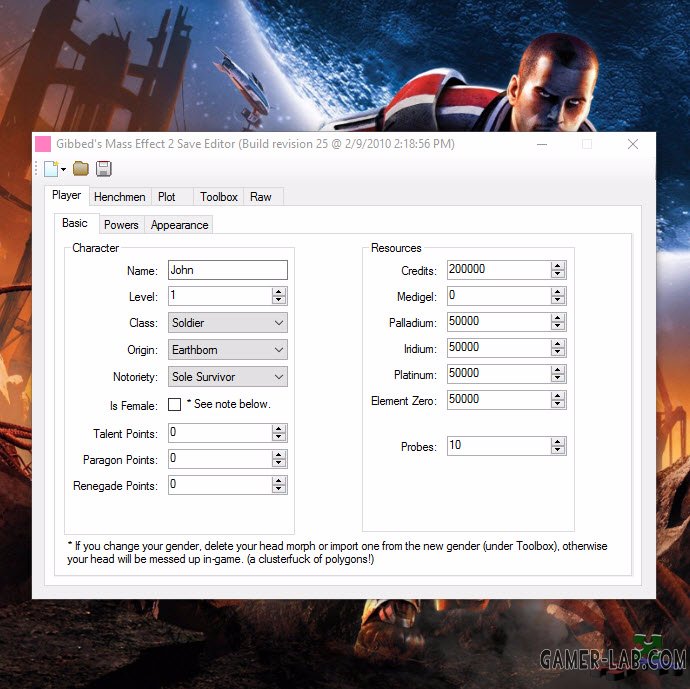Open the Toolbox tab
Screen dimensions: 690x689
tap(219, 197)
